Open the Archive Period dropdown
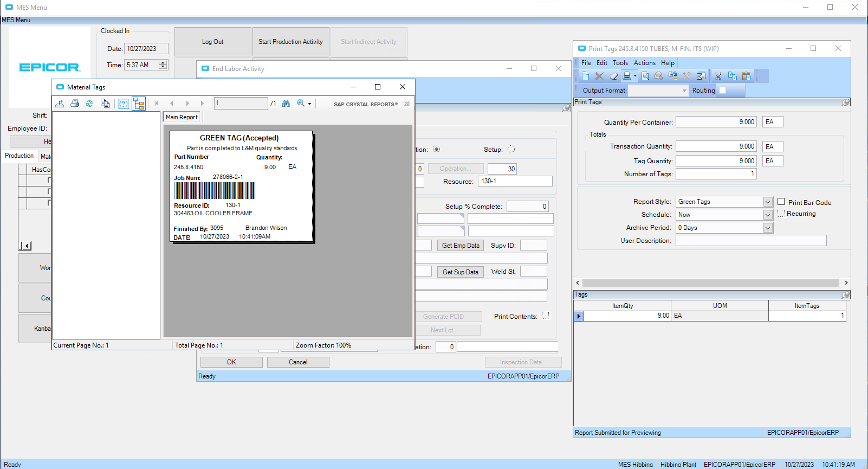Viewport: 868px width, 469px height. [768, 228]
